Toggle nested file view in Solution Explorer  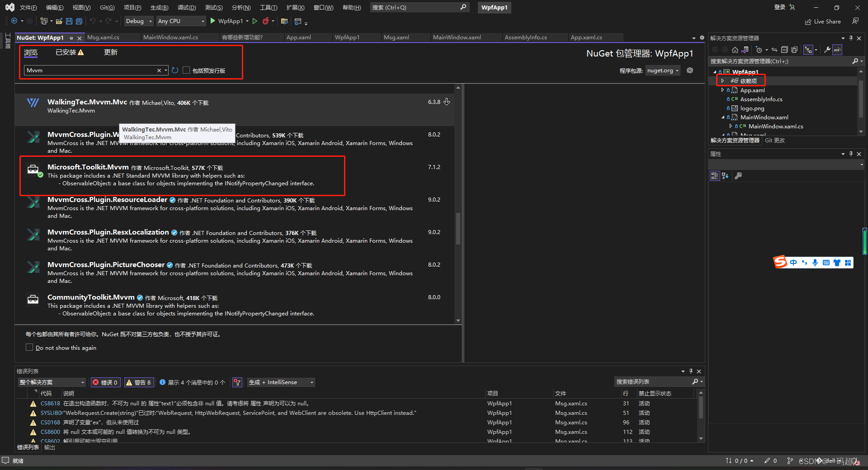808,50
